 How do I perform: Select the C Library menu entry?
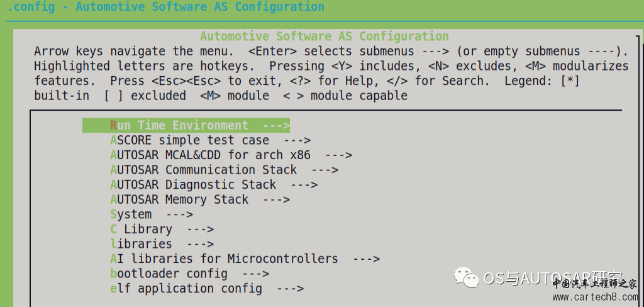[x=162, y=229]
